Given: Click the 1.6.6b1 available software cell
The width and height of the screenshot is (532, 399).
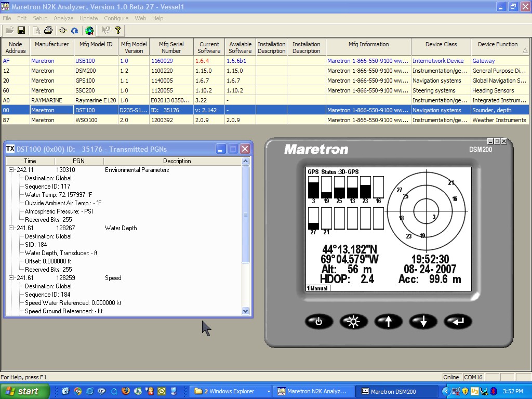Looking at the screenshot, I should 240,61.
